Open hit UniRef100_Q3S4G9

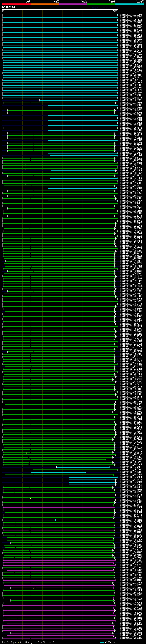(131, 22)
